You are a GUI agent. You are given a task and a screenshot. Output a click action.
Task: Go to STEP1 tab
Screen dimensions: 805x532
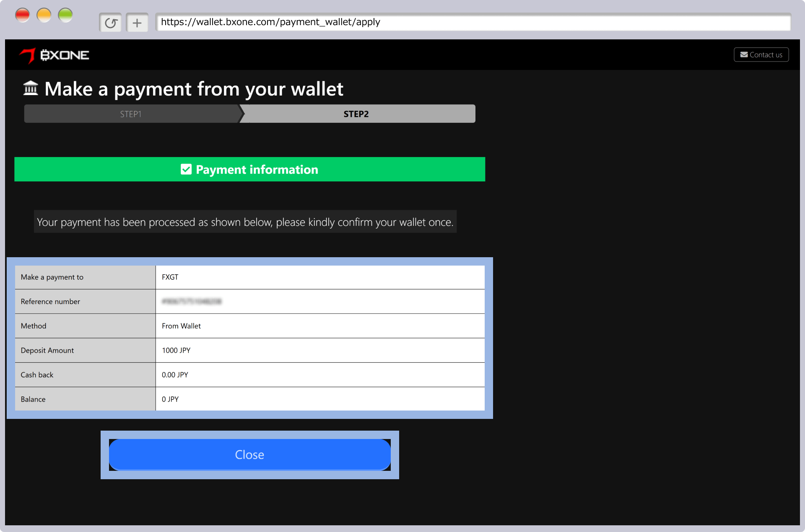131,114
